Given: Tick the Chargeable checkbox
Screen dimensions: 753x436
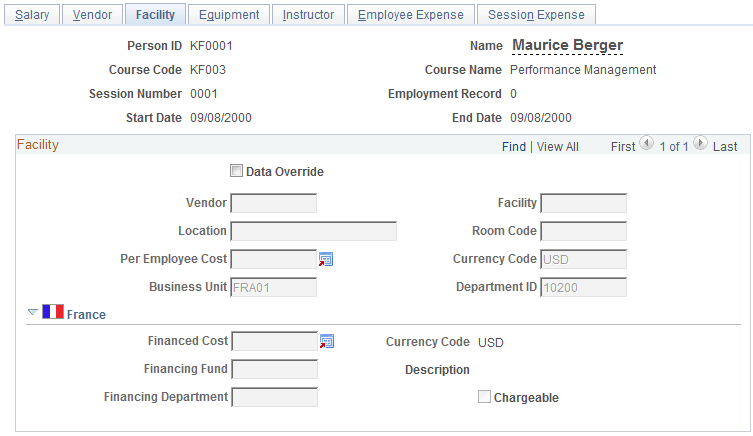Looking at the screenshot, I should pyautogui.click(x=485, y=397).
